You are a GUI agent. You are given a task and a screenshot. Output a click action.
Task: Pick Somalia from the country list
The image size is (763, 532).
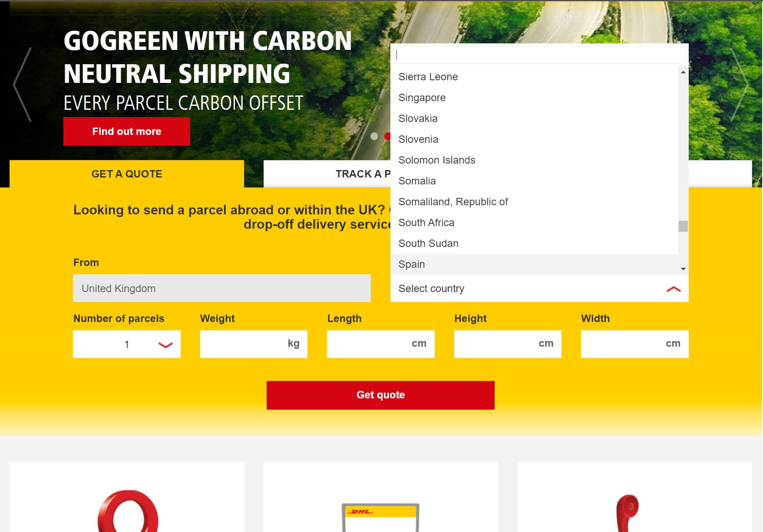point(534,181)
